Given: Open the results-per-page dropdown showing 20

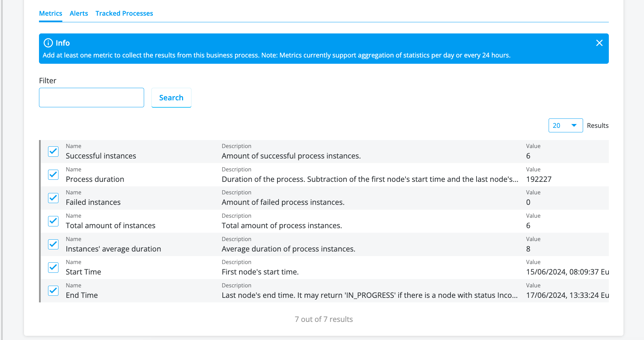Looking at the screenshot, I should click(565, 125).
